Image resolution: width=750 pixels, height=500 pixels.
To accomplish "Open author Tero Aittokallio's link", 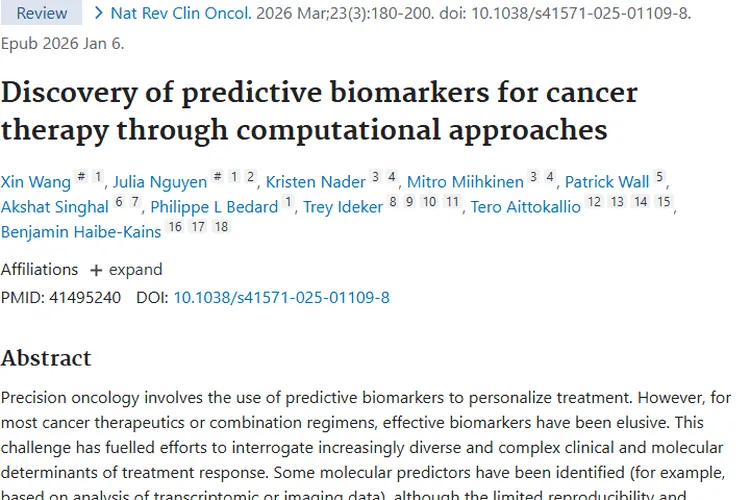I will click(525, 207).
